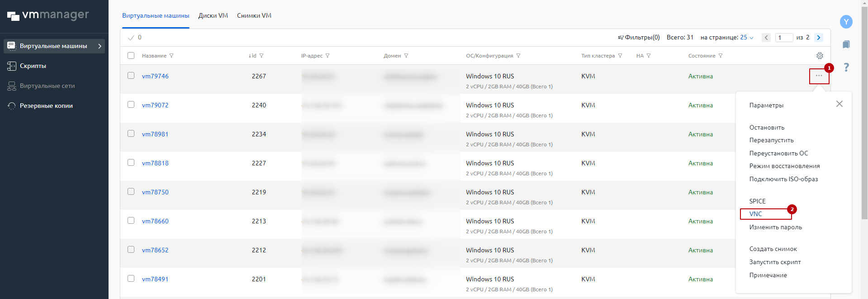This screenshot has height=299, width=868.
Task: Click the id value 2267
Action: coord(259,76)
